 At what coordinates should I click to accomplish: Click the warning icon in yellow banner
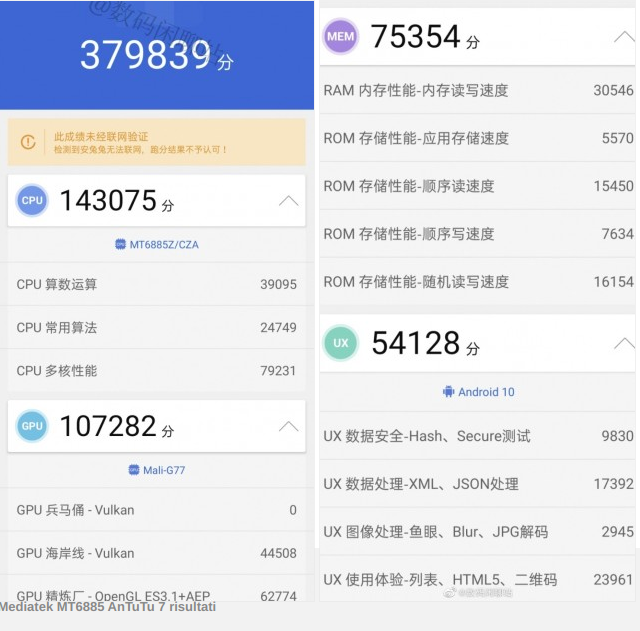[28, 142]
